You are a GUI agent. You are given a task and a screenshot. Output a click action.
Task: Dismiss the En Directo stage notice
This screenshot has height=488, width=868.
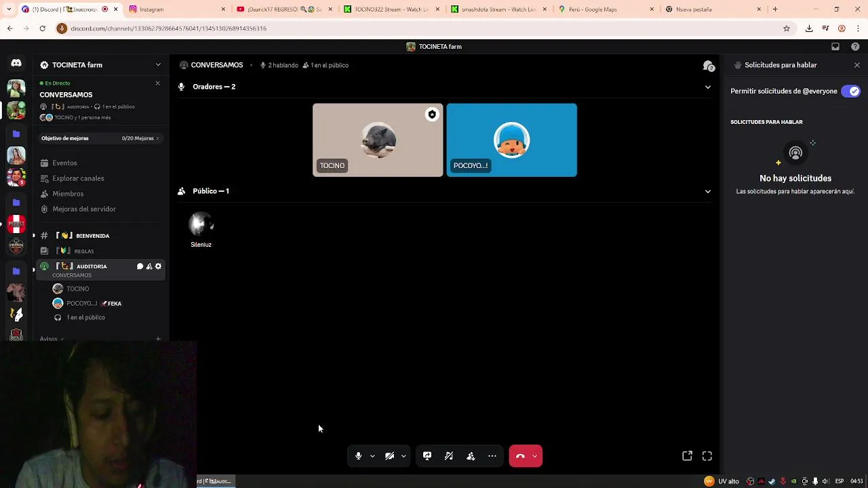157,83
